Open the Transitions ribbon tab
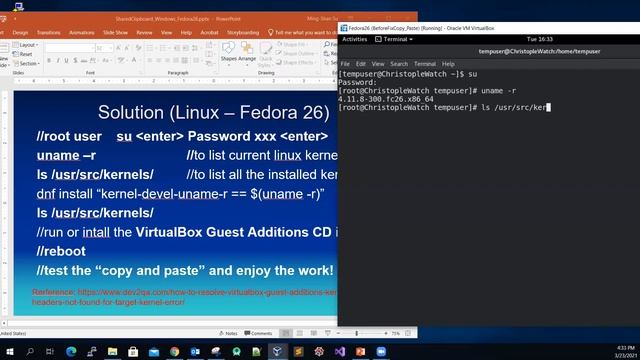 coord(49,32)
